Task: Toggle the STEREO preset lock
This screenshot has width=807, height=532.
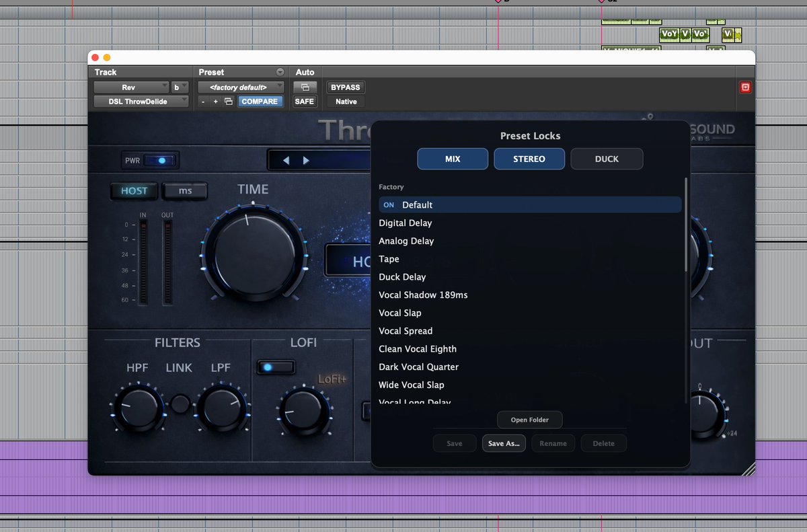Action: click(x=529, y=159)
